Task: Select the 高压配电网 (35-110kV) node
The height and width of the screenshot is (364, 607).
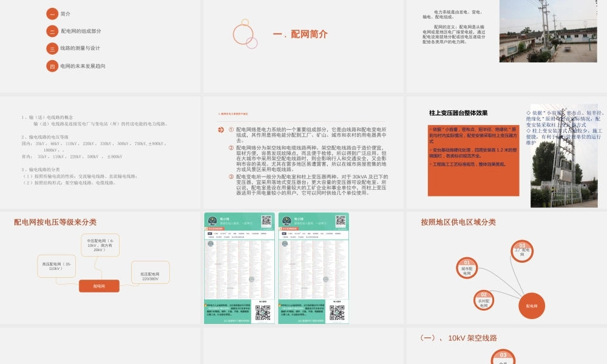Action: [56, 266]
